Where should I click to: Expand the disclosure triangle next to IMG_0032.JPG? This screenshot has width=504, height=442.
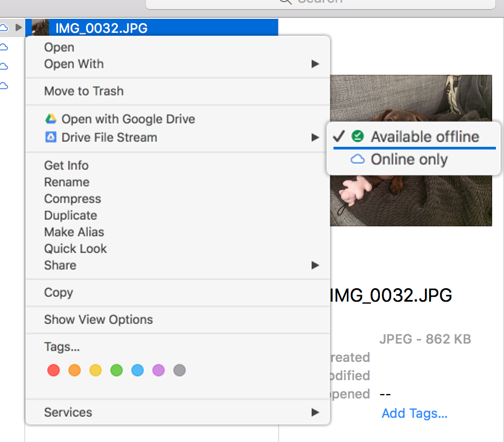coord(19,27)
